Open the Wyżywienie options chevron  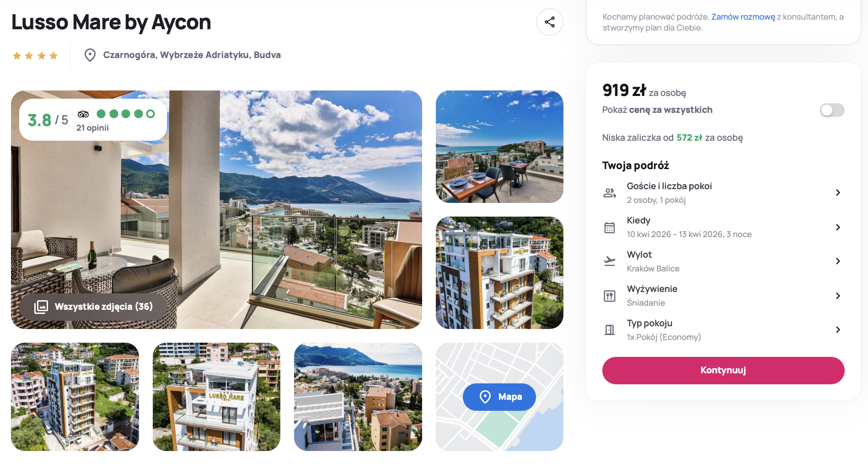[838, 296]
